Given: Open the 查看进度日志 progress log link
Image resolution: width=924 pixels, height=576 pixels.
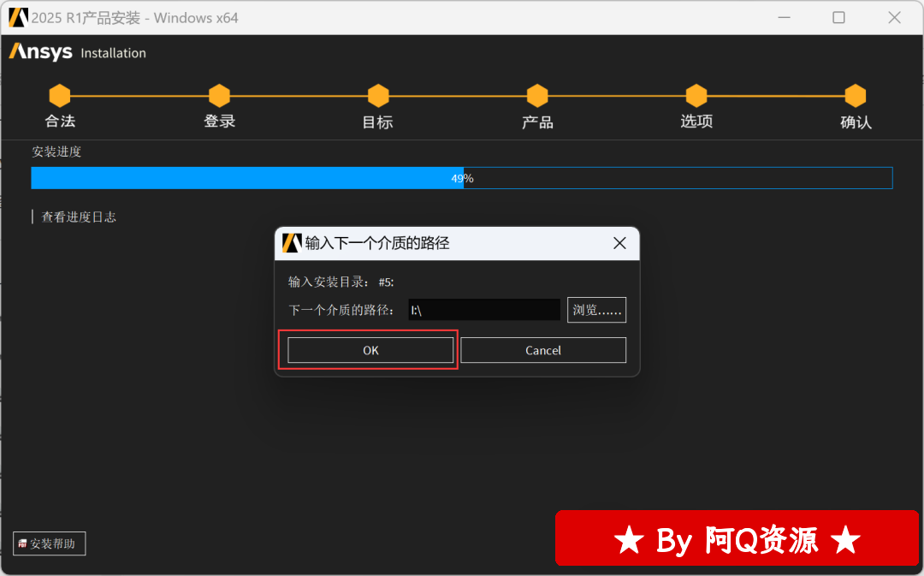Looking at the screenshot, I should 79,217.
